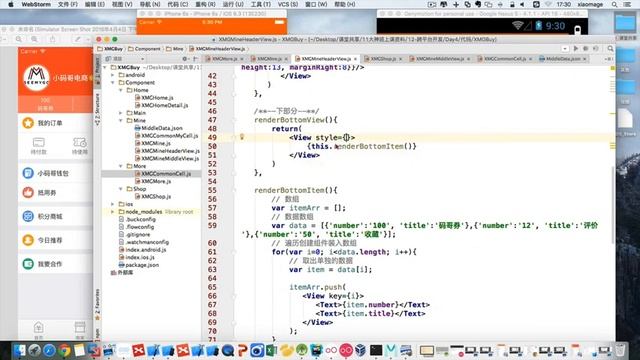Open Google Chrome from the Dock
This screenshot has width=640, height=360.
[64, 350]
